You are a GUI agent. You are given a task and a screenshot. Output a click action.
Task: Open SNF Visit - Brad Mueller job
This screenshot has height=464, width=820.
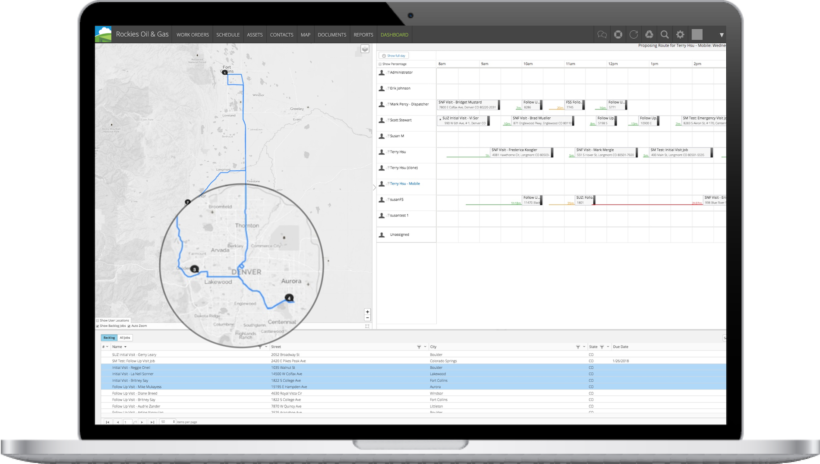pyautogui.click(x=543, y=120)
